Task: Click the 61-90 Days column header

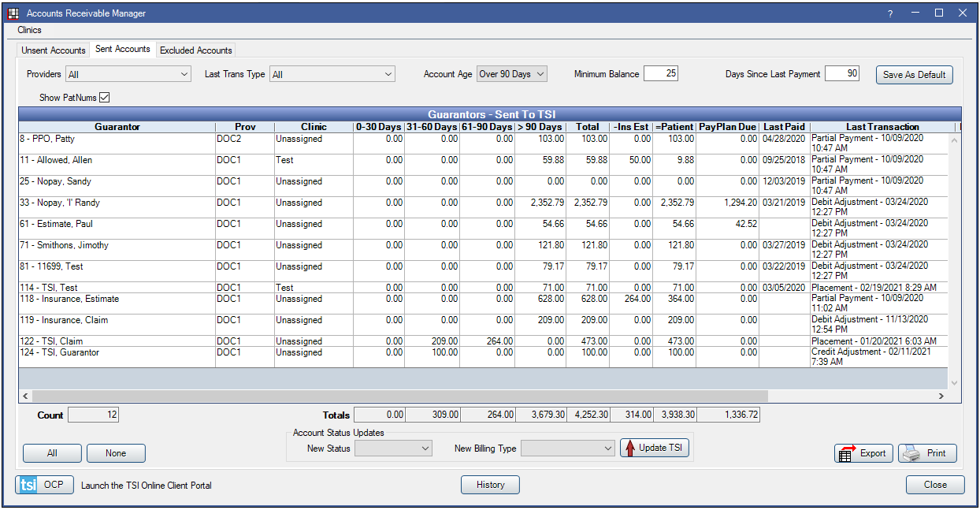Action: pyautogui.click(x=487, y=126)
